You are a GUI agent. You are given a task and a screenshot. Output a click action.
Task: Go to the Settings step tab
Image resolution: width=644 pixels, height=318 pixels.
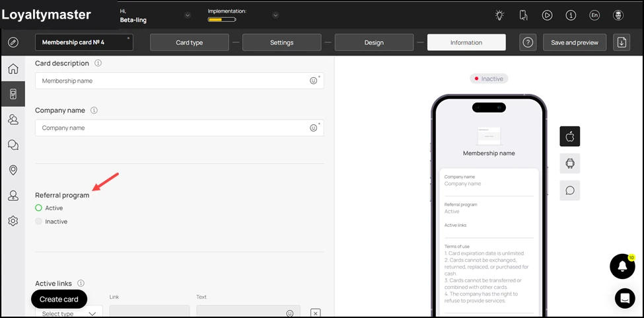point(282,42)
